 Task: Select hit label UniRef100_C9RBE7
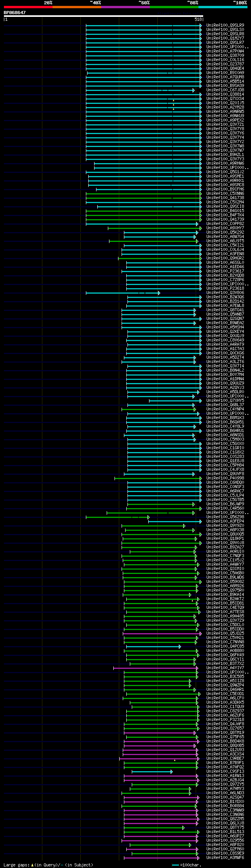[225, 758]
